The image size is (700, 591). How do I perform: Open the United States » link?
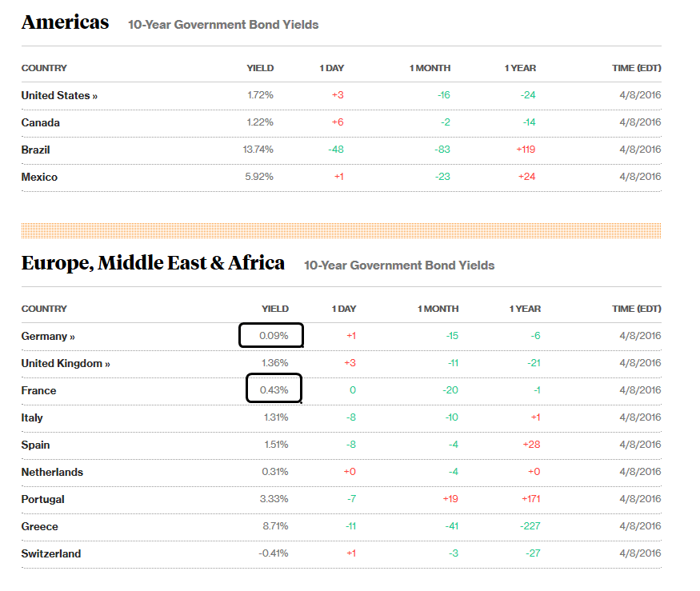coord(59,95)
